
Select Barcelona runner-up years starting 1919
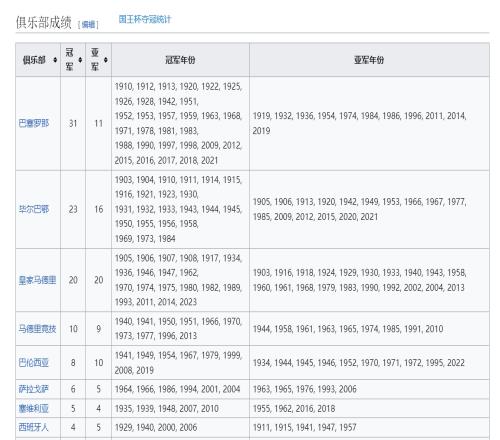(359, 123)
